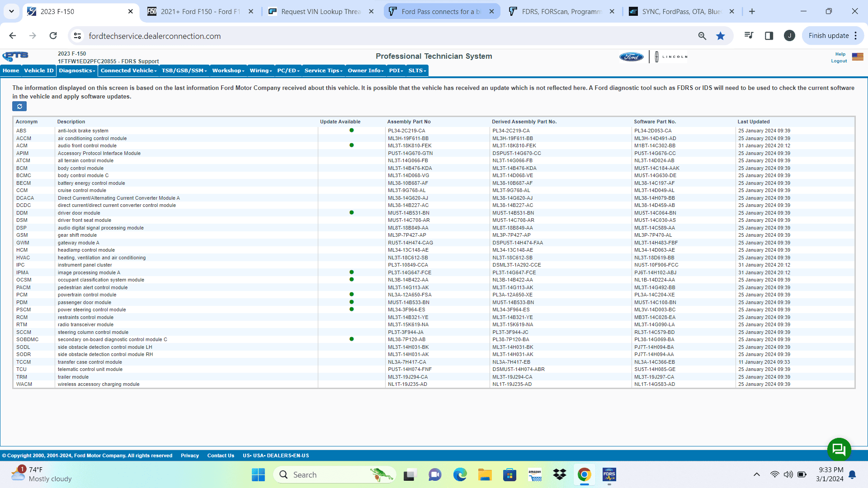Open the media controls icon in Chrome toolbar
868x488 pixels.
pyautogui.click(x=749, y=36)
